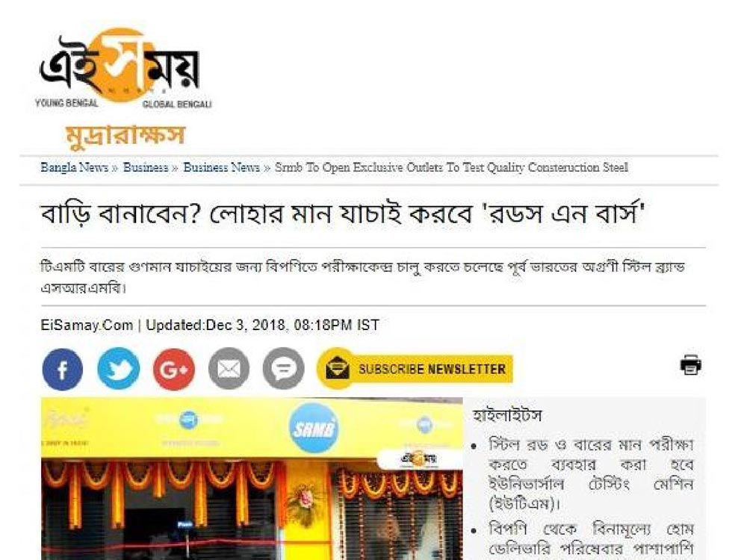This screenshot has width=747, height=560.
Task: Click the article headline about 'রডস এন বার্স'
Action: coord(343,214)
